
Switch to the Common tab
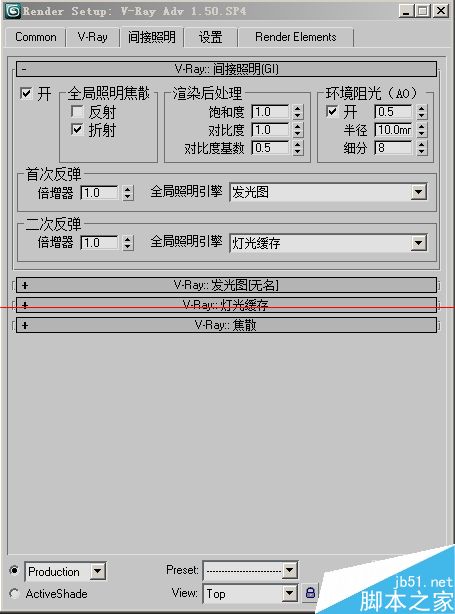coord(36,37)
